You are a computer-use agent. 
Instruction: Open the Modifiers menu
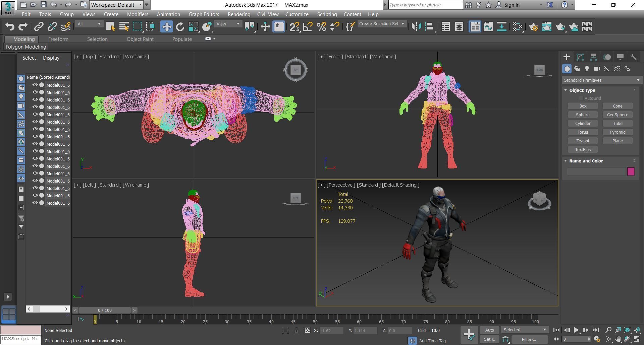138,14
